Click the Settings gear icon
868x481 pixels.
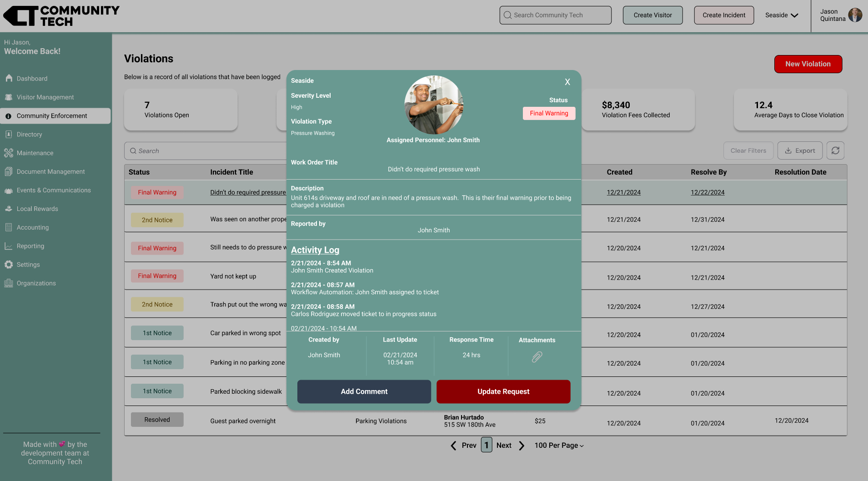click(9, 265)
